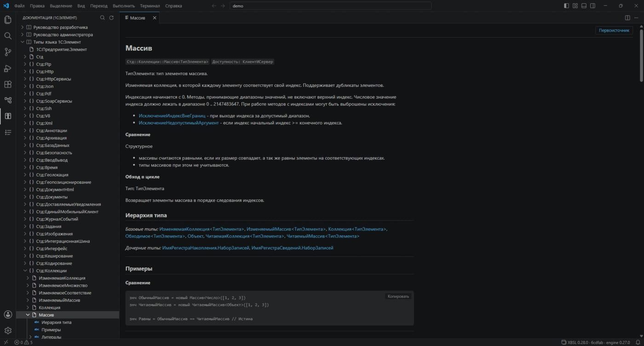Click XBSL version status bar entry

coord(595,342)
